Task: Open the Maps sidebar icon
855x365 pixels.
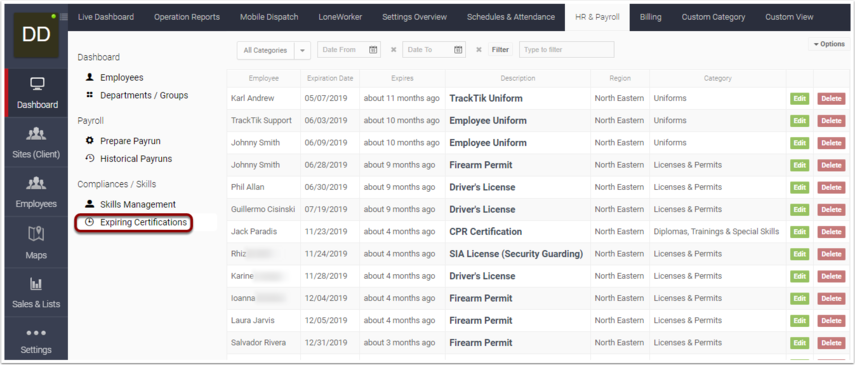Action: point(36,234)
